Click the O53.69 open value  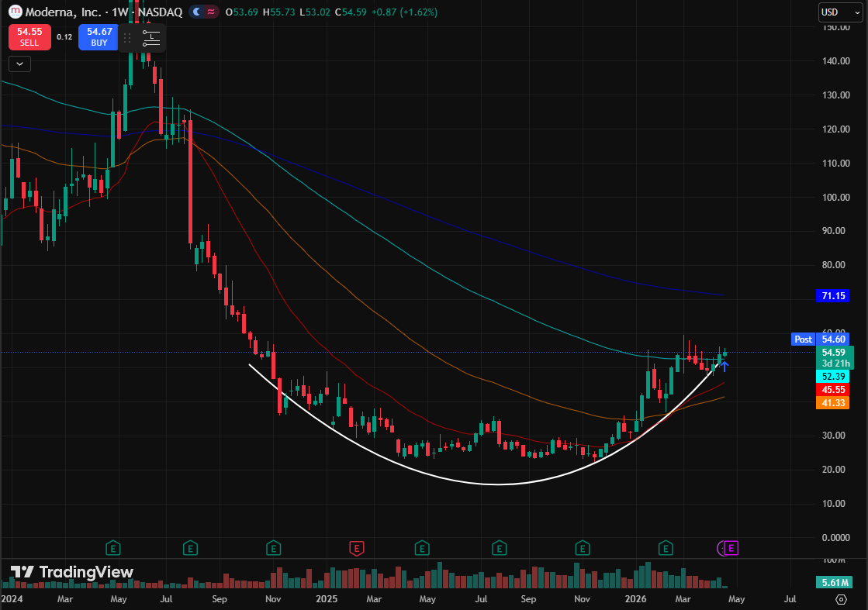tap(242, 12)
